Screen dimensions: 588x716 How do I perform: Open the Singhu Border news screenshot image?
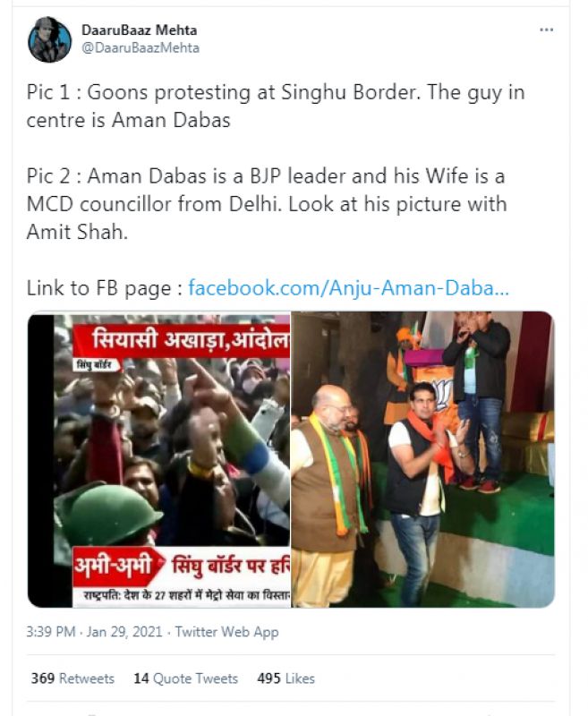point(159,459)
